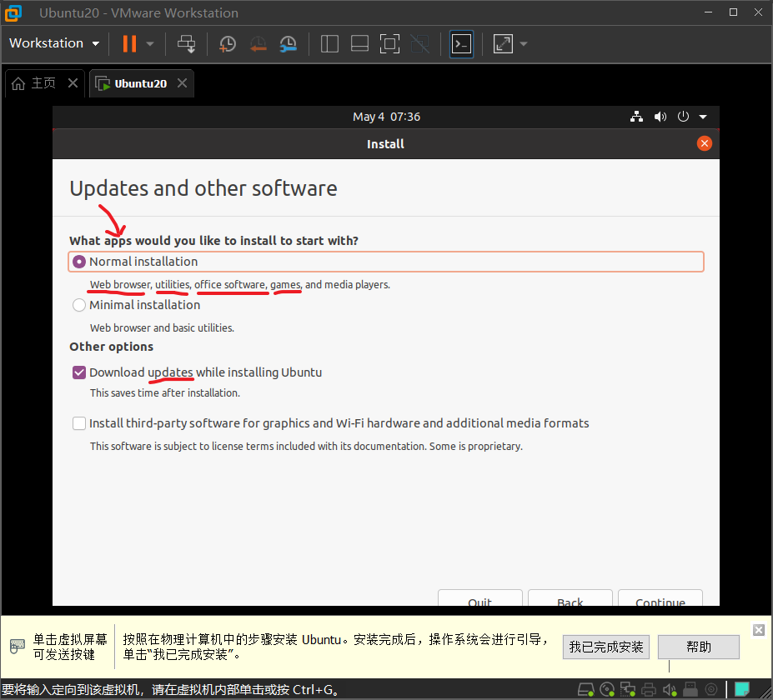Toggle the thumbnail bar layout icon

click(359, 44)
